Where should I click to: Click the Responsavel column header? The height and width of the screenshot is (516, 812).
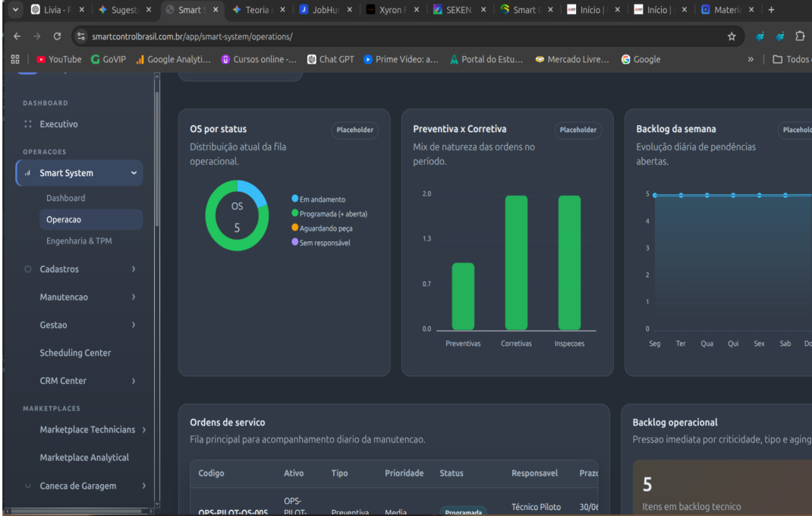coord(534,473)
